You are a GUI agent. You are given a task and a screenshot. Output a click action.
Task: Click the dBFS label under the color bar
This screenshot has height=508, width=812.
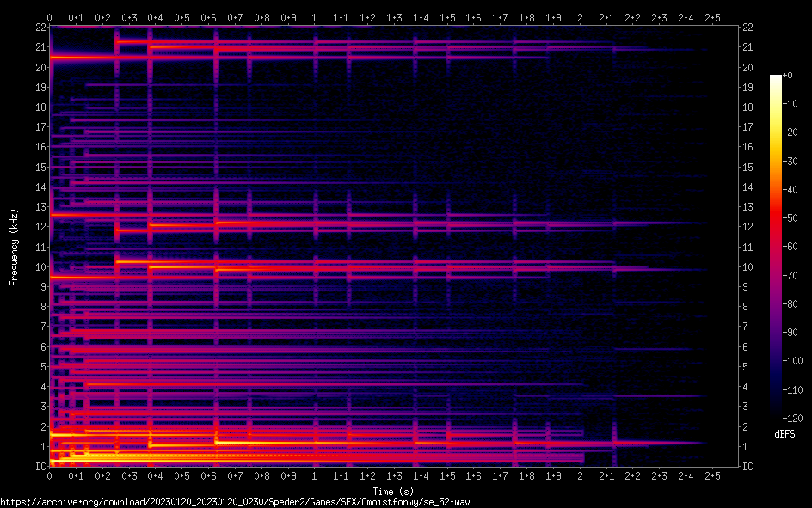784,435
